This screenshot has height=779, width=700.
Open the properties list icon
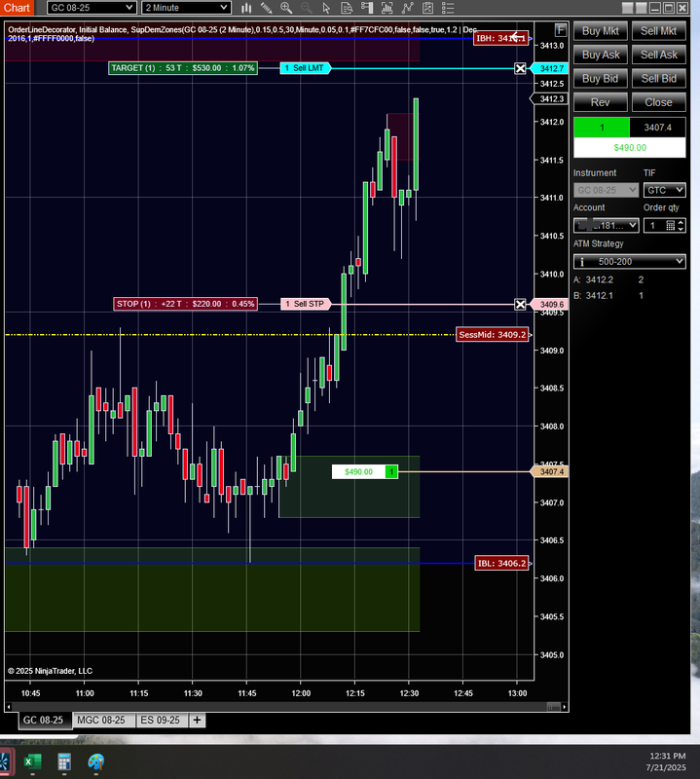click(x=448, y=8)
